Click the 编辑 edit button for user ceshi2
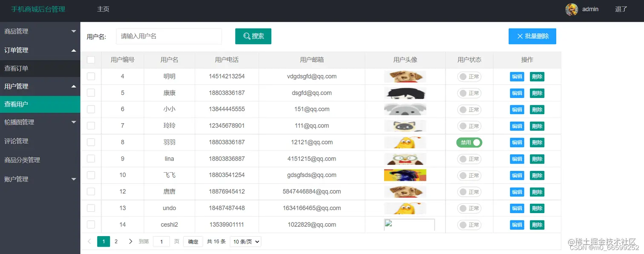This screenshot has height=254, width=644. tap(517, 225)
